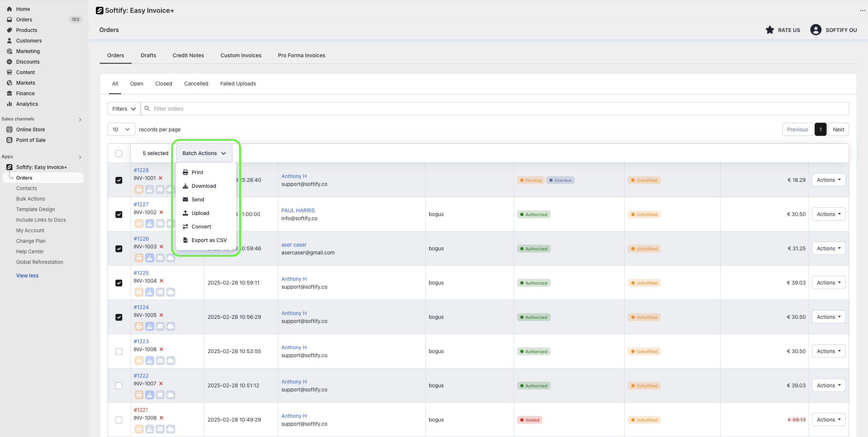Open the records per page dropdown
868x437 pixels.
121,129
